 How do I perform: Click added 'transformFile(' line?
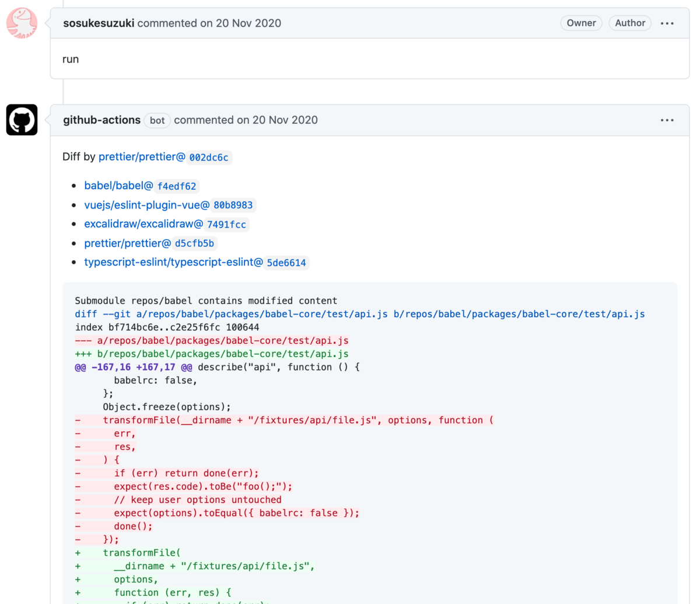pyautogui.click(x=128, y=553)
